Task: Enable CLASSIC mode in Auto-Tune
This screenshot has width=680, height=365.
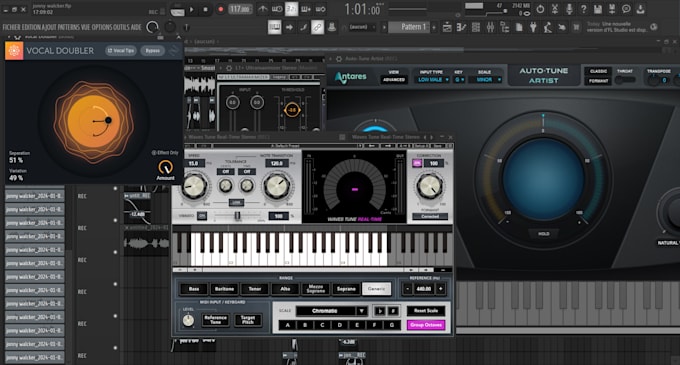Action: [598, 71]
